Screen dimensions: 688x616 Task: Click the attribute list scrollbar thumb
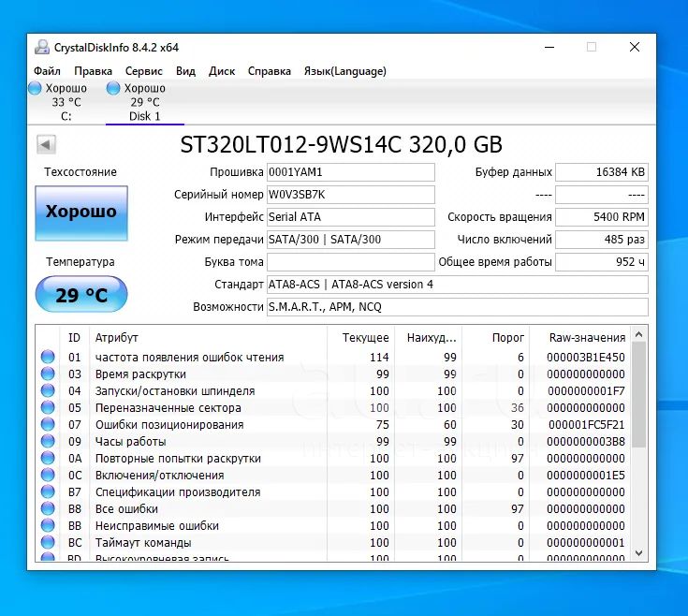pyautogui.click(x=638, y=395)
